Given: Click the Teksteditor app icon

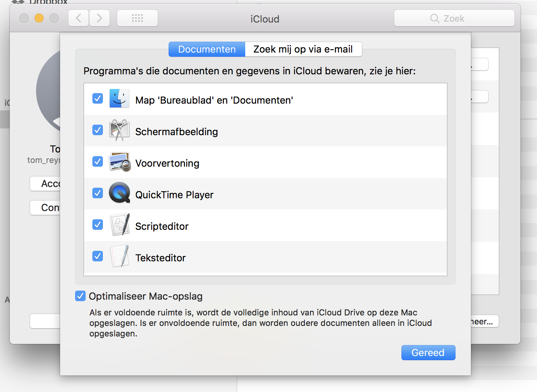Looking at the screenshot, I should (x=119, y=256).
